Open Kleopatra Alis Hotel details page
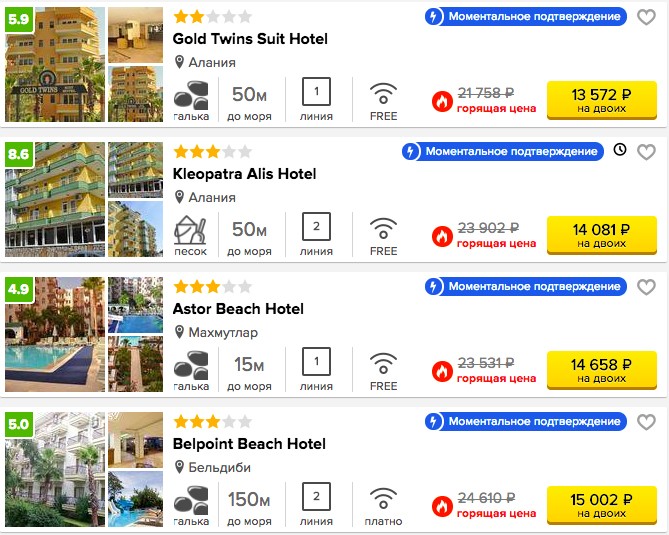Screen dimensions: 669x535 (244, 174)
